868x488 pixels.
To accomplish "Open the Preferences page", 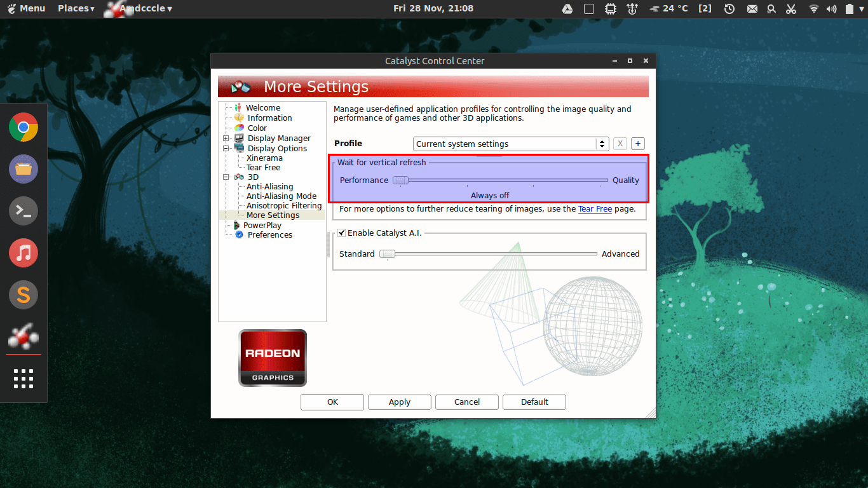I will [x=269, y=234].
